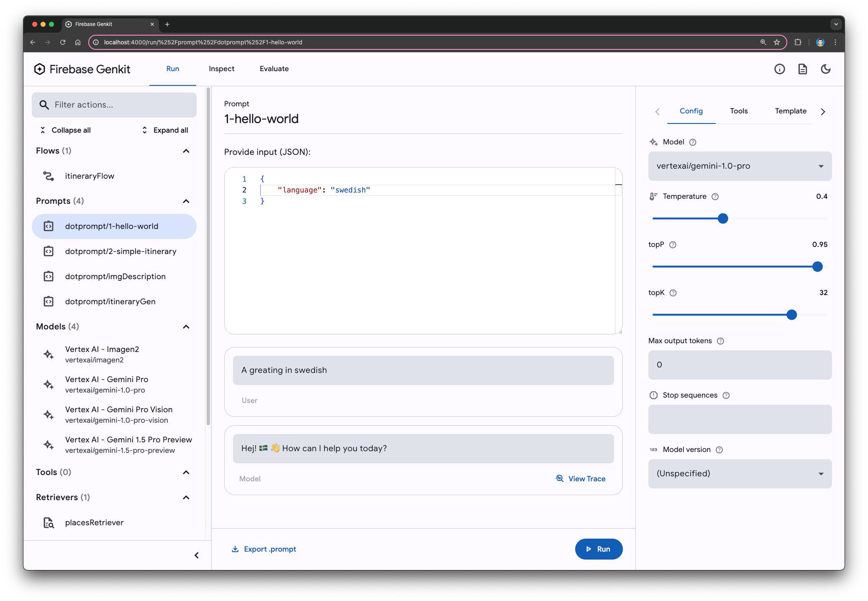Viewport: 868px width, 601px height.
Task: Click the Firebase Genkit logo icon
Action: pyautogui.click(x=40, y=68)
